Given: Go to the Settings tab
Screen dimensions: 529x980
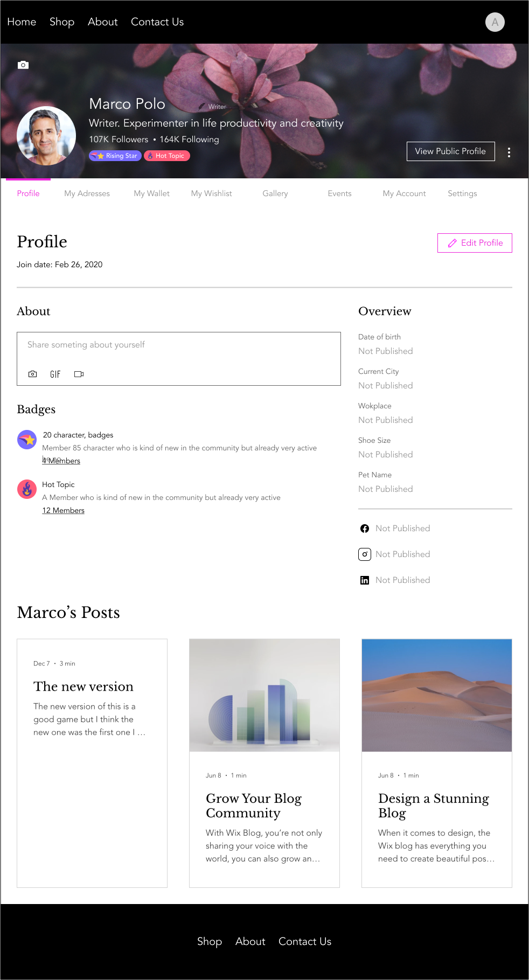Looking at the screenshot, I should (462, 193).
